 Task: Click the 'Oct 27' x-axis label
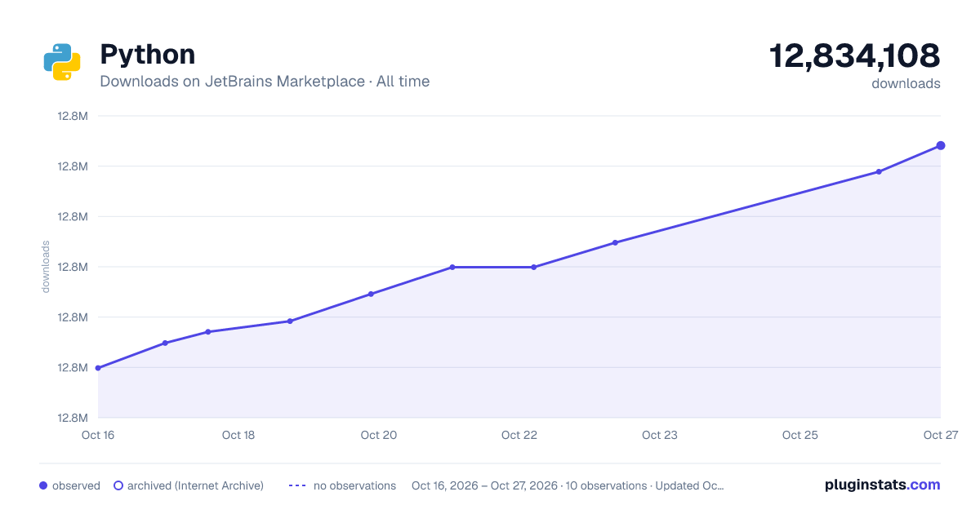pyautogui.click(x=940, y=435)
